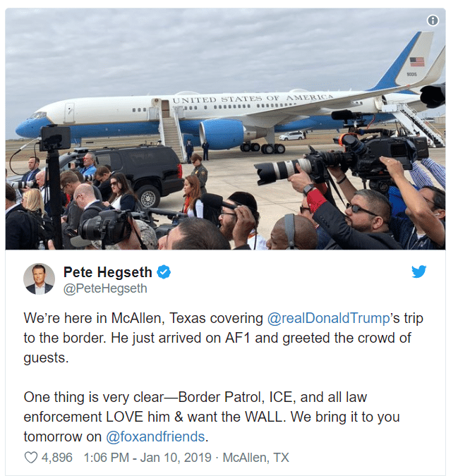Open the airplane photo attached to the tweet
Viewport: 458px width, 476px height.
(225, 129)
